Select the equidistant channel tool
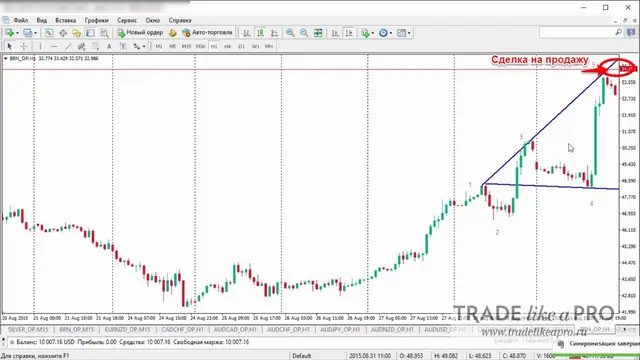Image resolution: width=640 pixels, height=360 pixels. point(81,46)
